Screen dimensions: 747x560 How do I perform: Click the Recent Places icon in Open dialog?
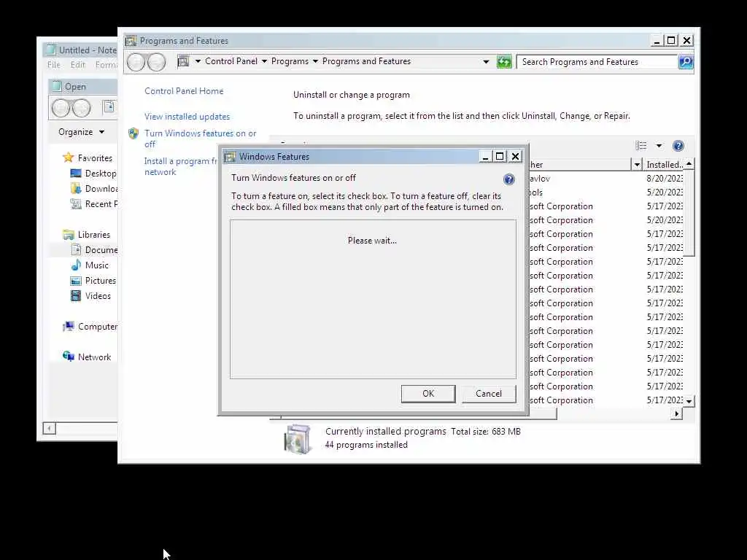(x=76, y=204)
